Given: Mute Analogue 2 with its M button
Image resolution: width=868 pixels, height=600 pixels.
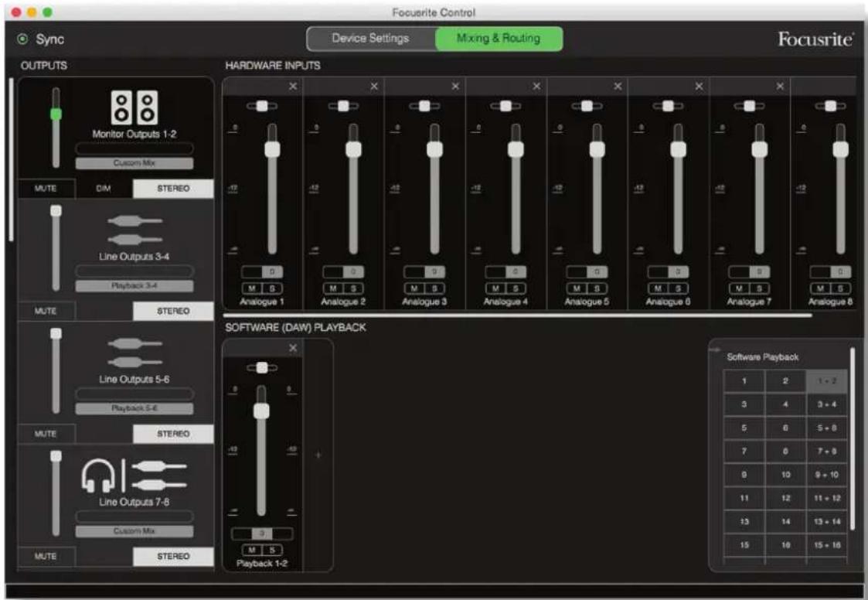Looking at the screenshot, I should pyautogui.click(x=333, y=288).
